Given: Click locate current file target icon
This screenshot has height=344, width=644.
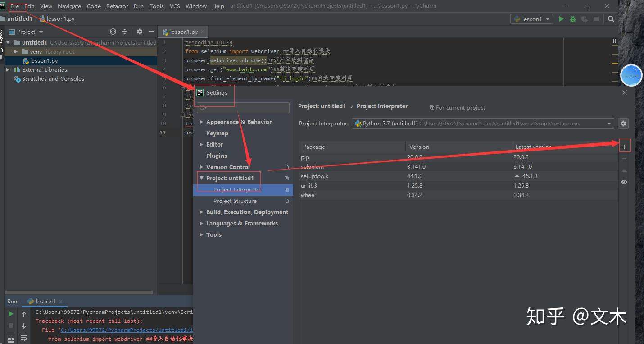Looking at the screenshot, I should pos(113,32).
